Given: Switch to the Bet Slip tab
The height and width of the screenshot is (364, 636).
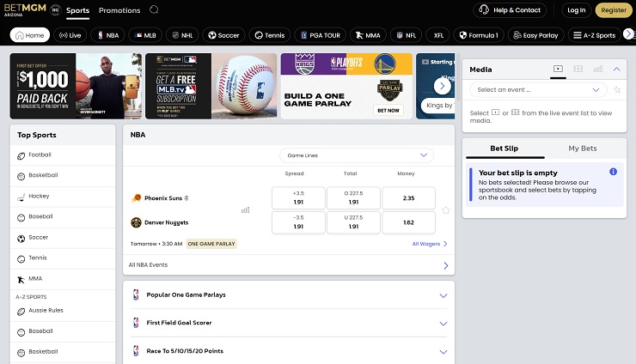Looking at the screenshot, I should [505, 149].
